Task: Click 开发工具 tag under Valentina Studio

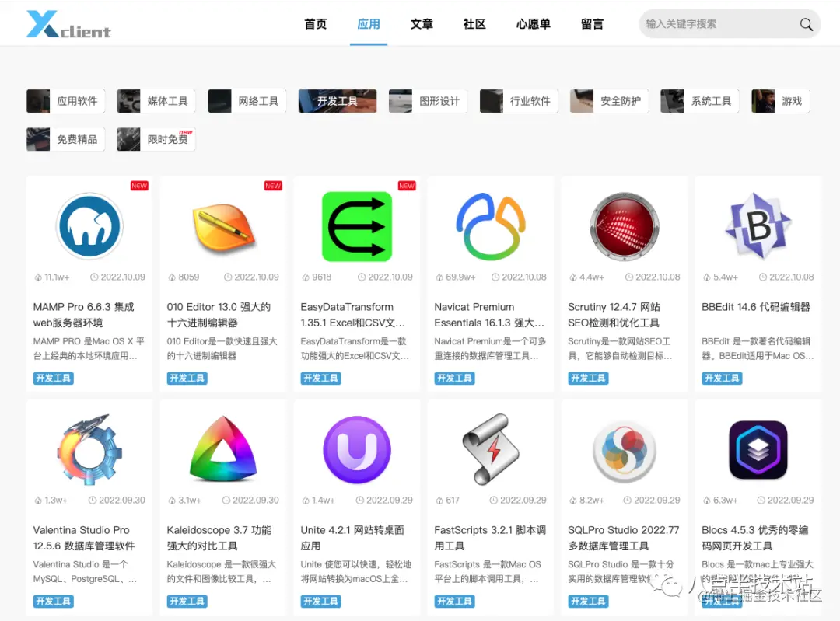Action: click(53, 602)
